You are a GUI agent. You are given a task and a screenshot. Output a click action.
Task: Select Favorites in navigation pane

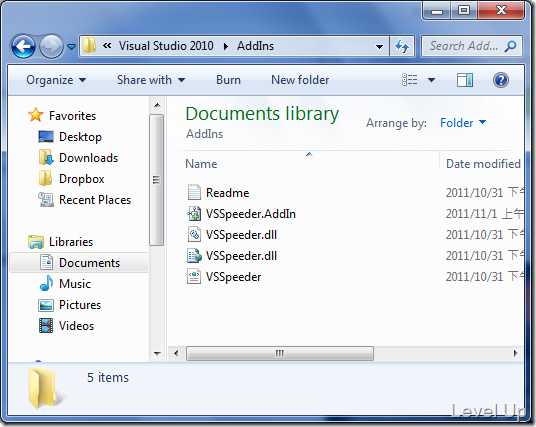click(72, 116)
